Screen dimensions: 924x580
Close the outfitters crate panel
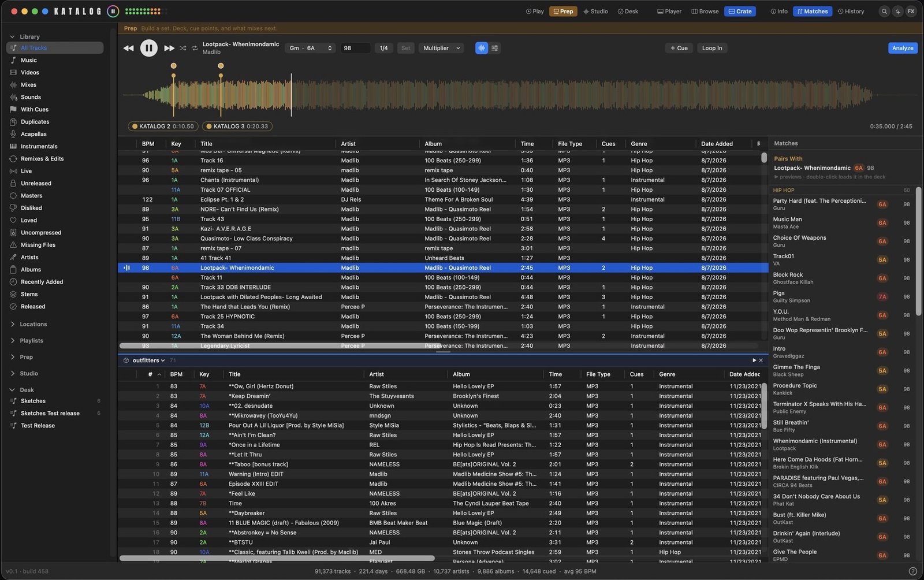point(761,360)
